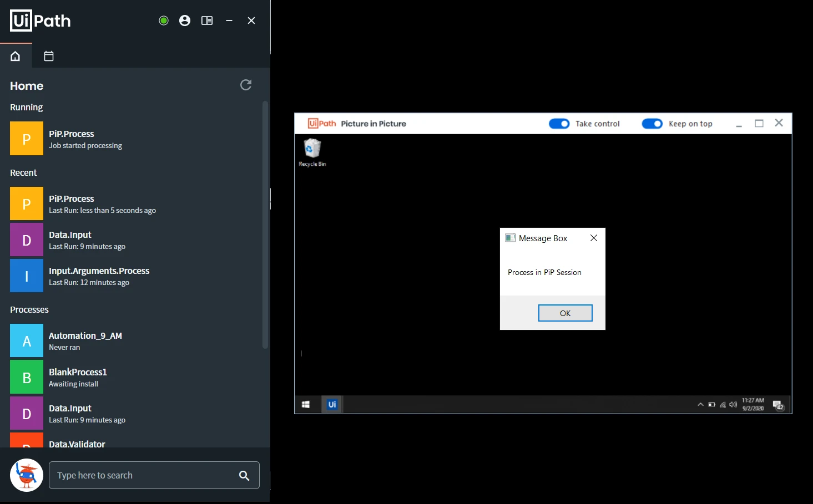Viewport: 813px width, 504px height.
Task: Click running job 'Job started processing' entry
Action: (x=85, y=146)
